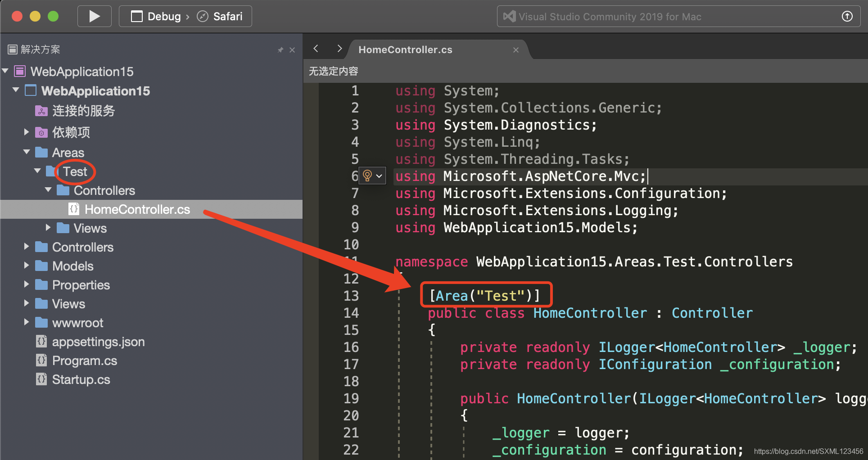Open the quick-fix dropdown arrow on line 6
The height and width of the screenshot is (460, 868).
(379, 176)
